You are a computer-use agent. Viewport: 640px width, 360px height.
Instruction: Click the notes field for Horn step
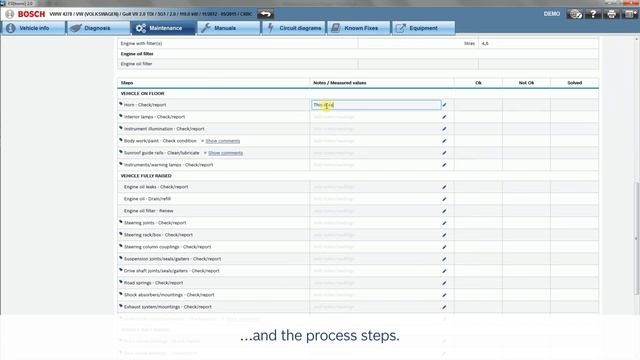[x=376, y=105]
